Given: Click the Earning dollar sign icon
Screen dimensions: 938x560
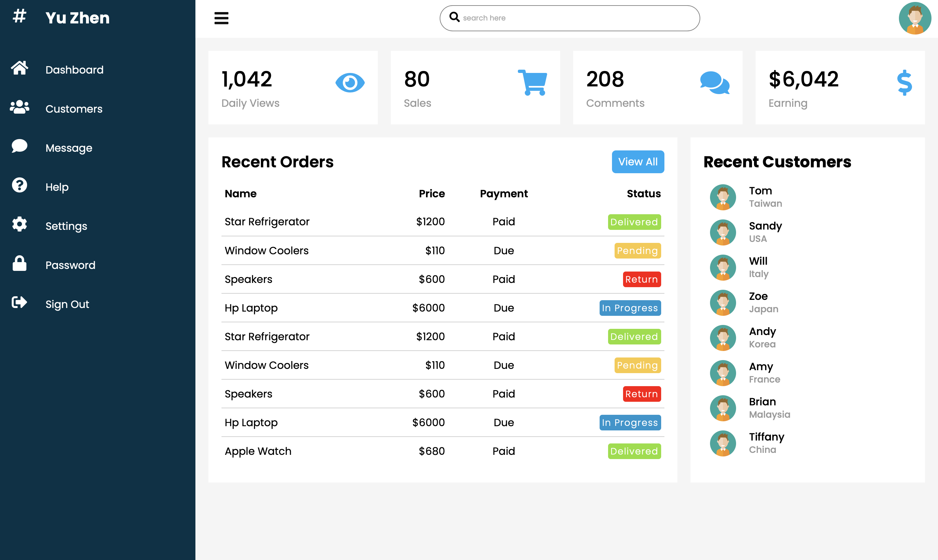Looking at the screenshot, I should point(904,83).
